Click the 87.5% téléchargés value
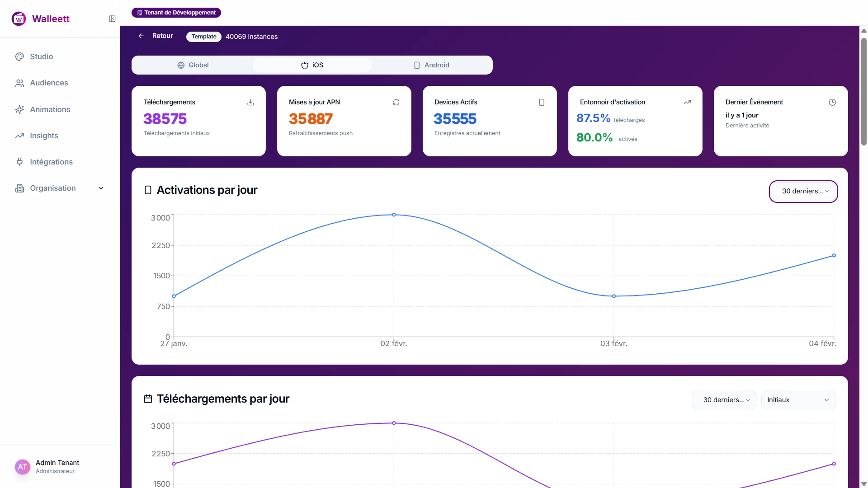Viewport: 868px width, 488px height. 593,118
